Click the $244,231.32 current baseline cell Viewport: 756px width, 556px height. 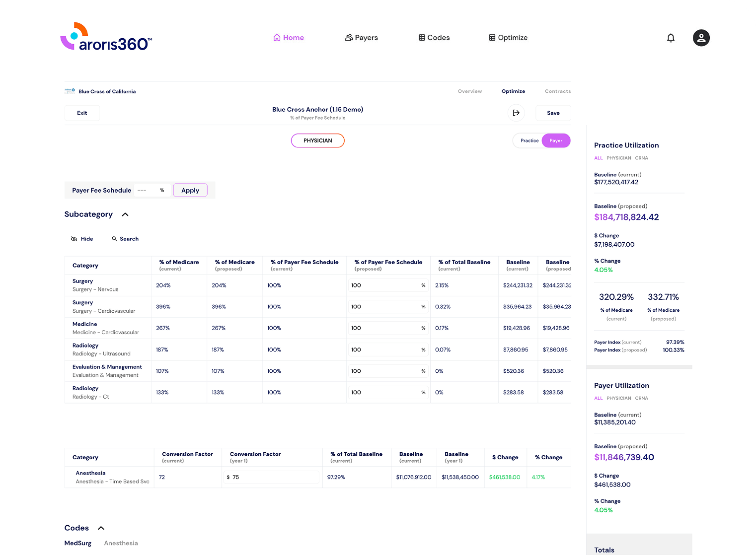coord(518,285)
